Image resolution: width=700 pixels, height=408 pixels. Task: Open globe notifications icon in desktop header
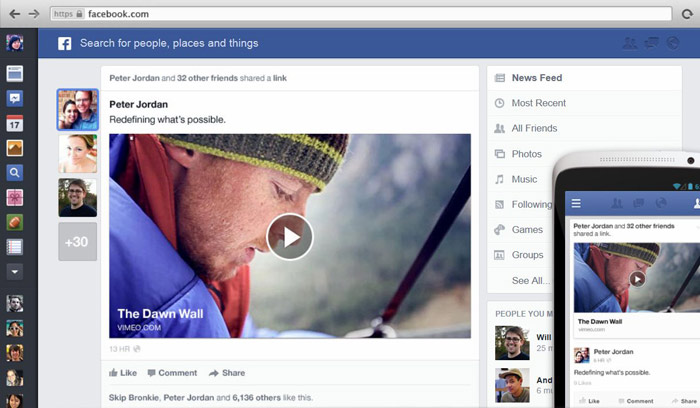pos(673,43)
